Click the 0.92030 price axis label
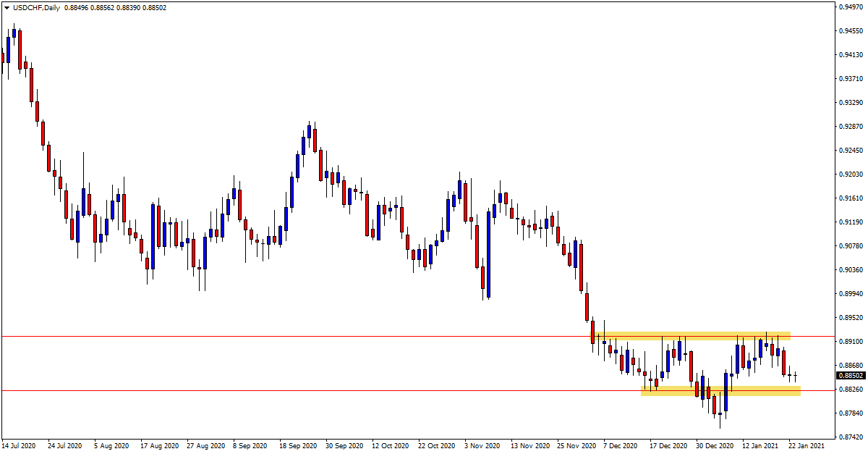This screenshot has height=454, width=868. tap(851, 175)
